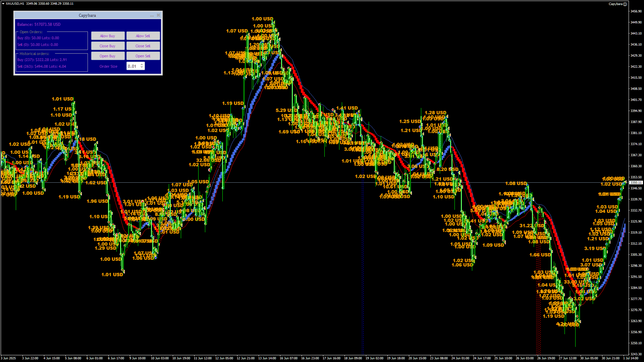Click the Open Sell button
This screenshot has width=644, height=362.
click(x=143, y=56)
